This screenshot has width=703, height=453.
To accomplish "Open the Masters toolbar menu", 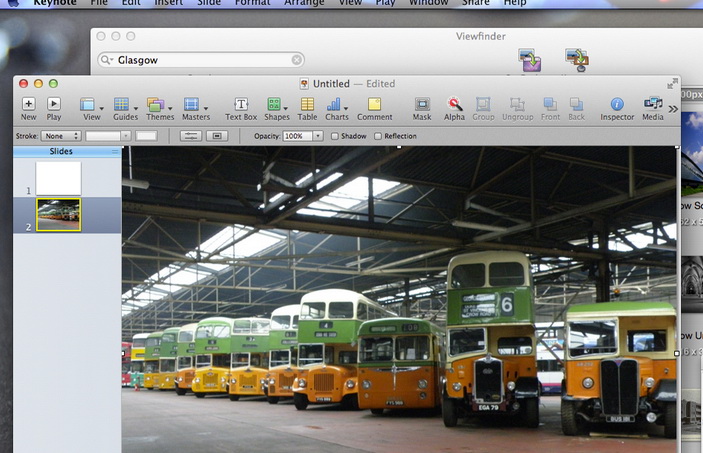I will pyautogui.click(x=196, y=109).
